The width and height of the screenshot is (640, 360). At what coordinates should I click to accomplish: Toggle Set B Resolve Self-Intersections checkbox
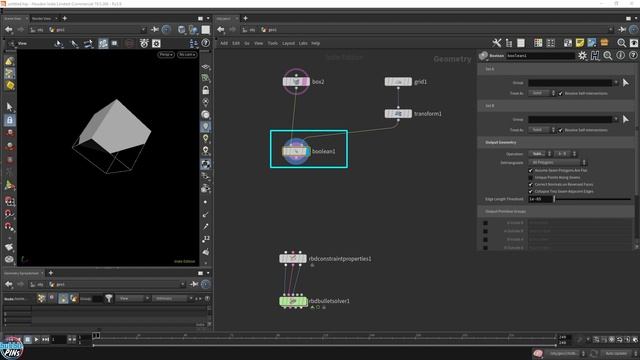[561, 130]
